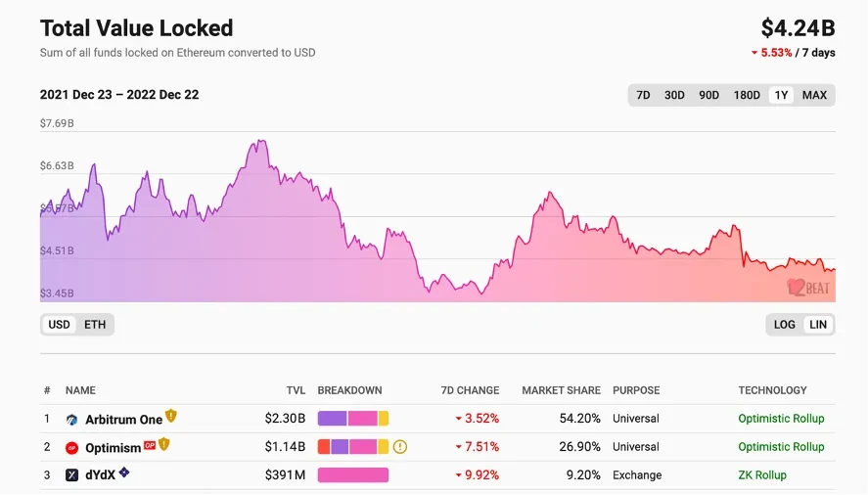Click the yellow warning shield beside Optimism
The height and width of the screenshot is (495, 868).
pos(164,445)
